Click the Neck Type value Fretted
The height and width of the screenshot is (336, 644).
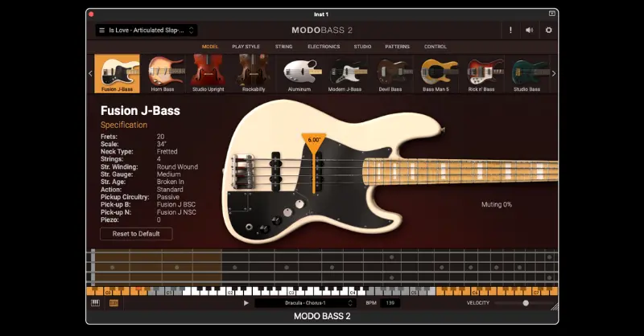pos(167,151)
